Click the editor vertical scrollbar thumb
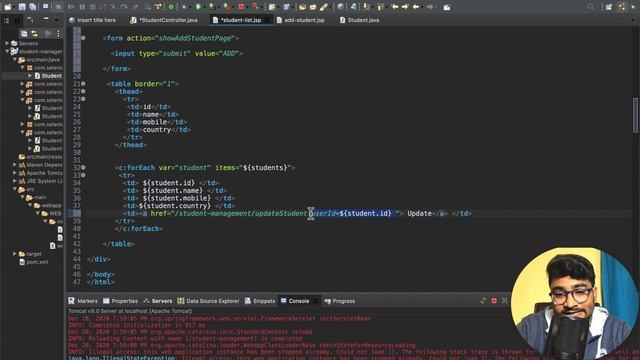The height and width of the screenshot is (360, 640). click(636, 115)
